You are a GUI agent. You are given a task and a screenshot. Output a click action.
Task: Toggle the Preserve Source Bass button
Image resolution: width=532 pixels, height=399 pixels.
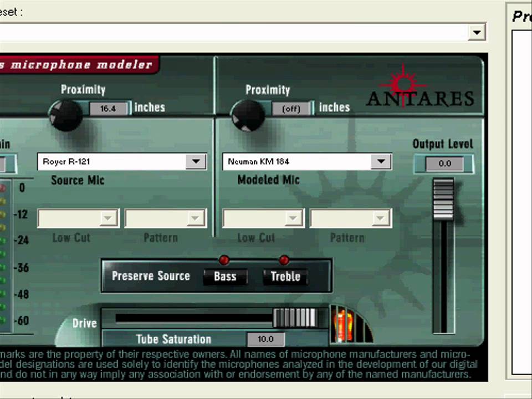tap(225, 277)
